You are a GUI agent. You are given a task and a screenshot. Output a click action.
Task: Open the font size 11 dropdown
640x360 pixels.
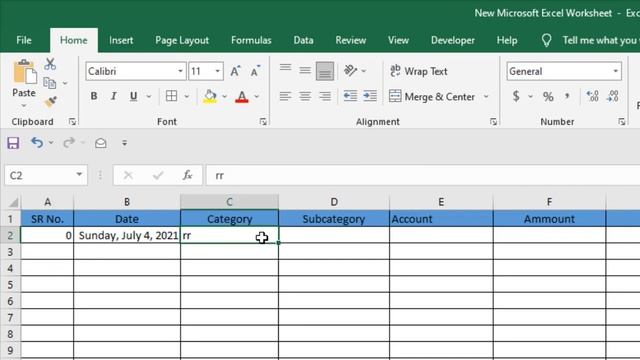218,71
